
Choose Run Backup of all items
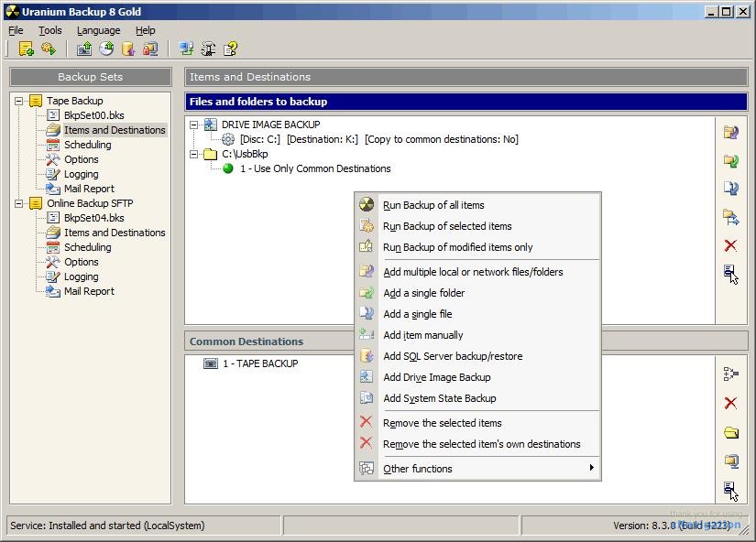(433, 205)
